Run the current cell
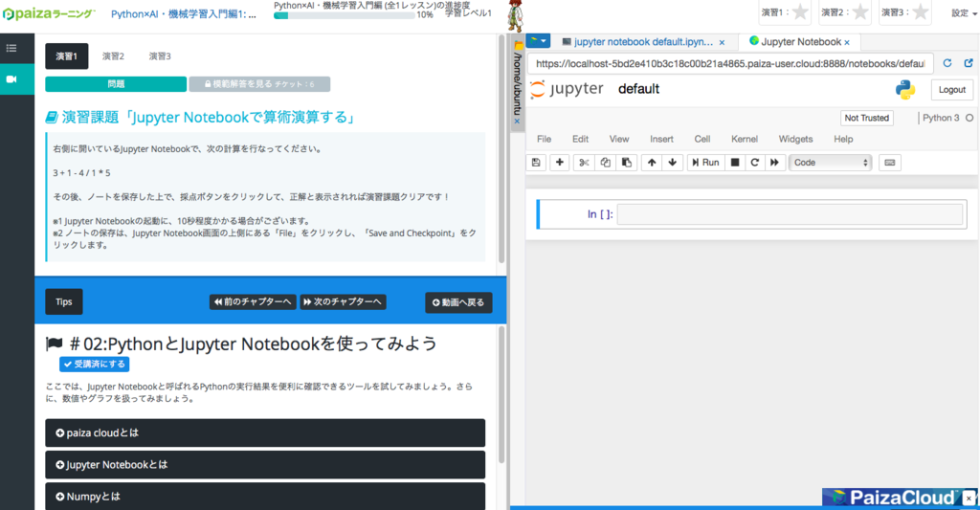The image size is (980, 510). click(705, 163)
